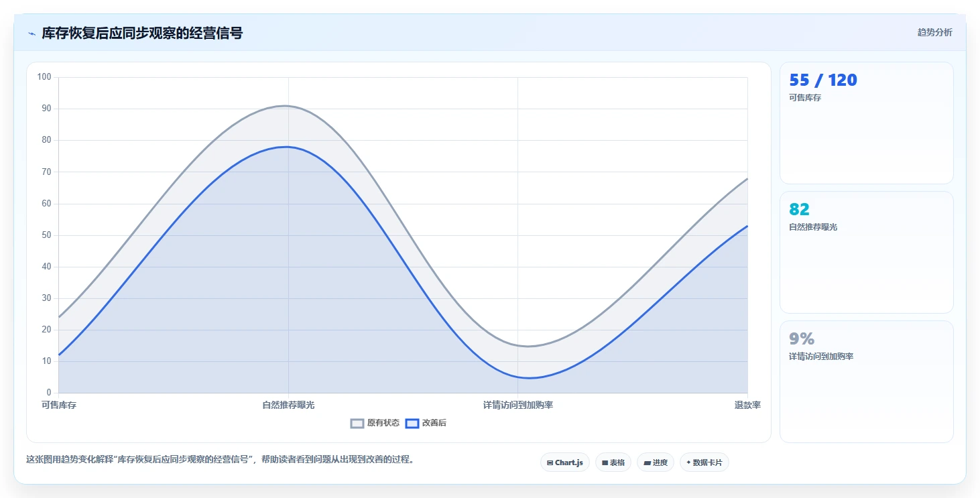
Task: Click the 可售库存 x-axis label
Action: [x=59, y=405]
